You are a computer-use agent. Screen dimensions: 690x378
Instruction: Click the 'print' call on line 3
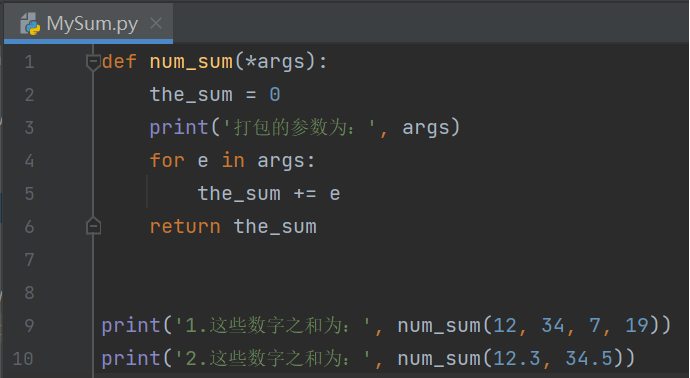179,128
